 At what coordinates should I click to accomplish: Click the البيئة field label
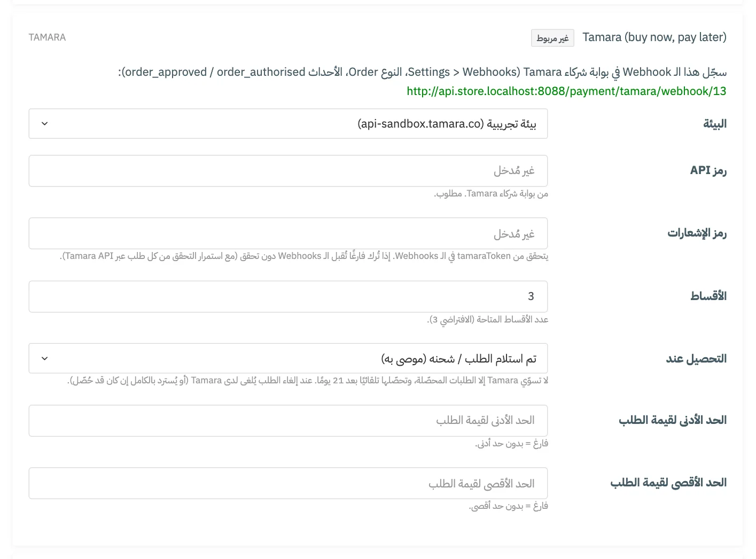coord(715,124)
